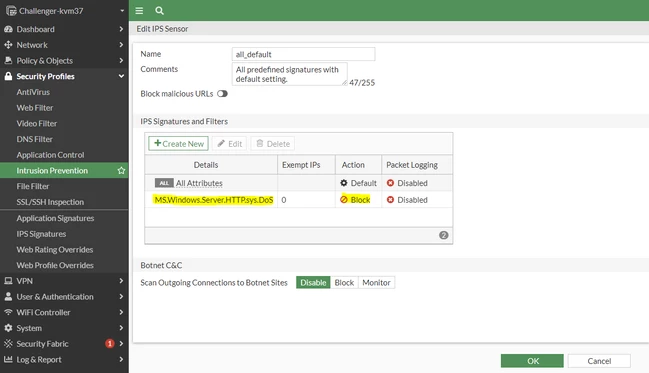Click the Delete signature button
Screen dimensions: 649x373
point(273,144)
